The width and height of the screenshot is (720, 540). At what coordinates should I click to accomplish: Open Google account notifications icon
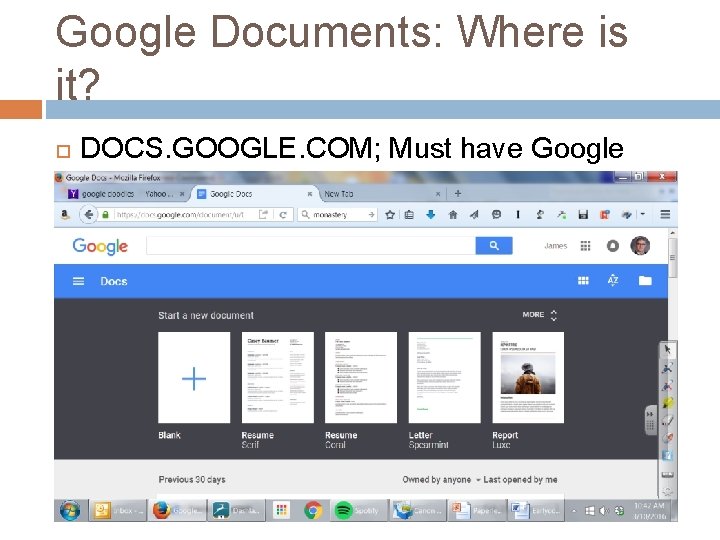tap(613, 246)
